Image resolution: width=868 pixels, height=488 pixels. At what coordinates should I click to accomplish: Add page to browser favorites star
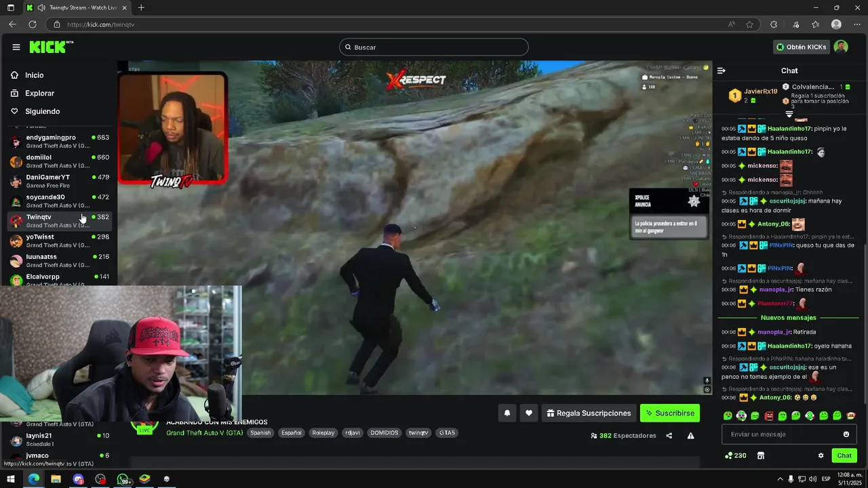pos(749,24)
